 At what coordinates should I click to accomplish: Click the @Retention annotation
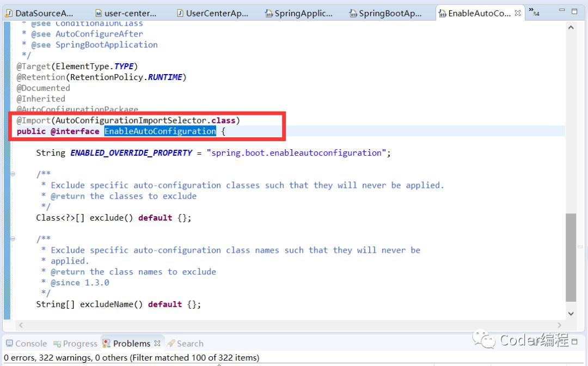(41, 77)
